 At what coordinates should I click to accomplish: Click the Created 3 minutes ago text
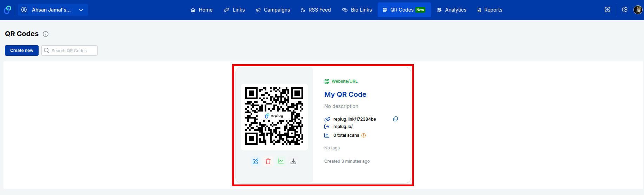coord(347,161)
